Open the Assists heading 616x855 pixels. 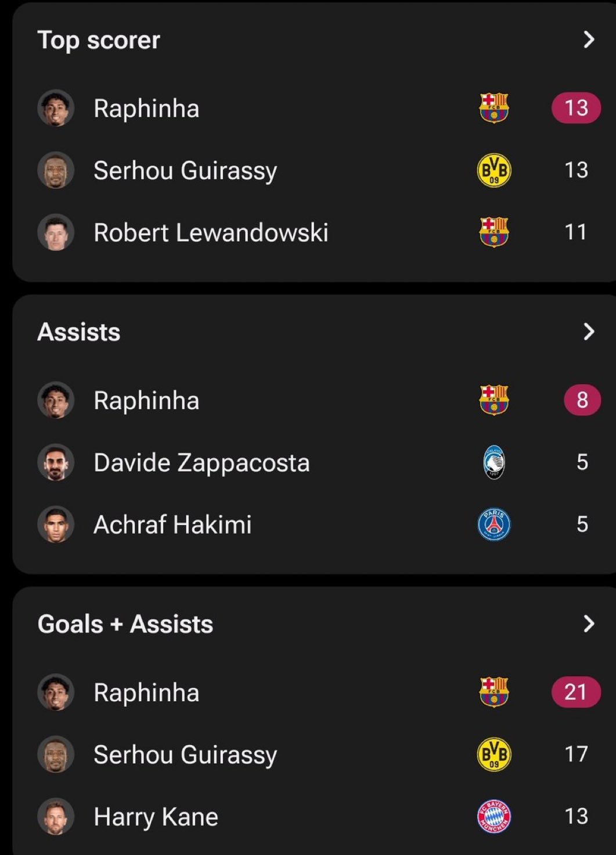click(x=79, y=332)
